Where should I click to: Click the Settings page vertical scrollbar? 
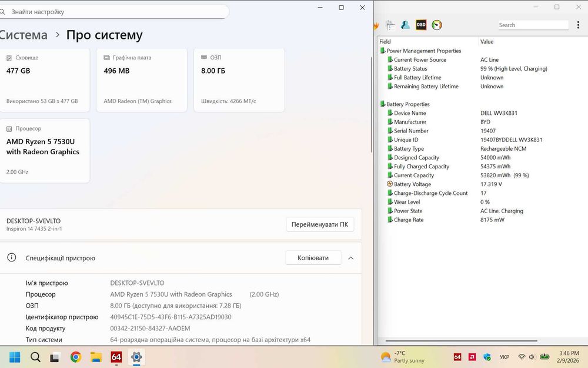(x=371, y=104)
